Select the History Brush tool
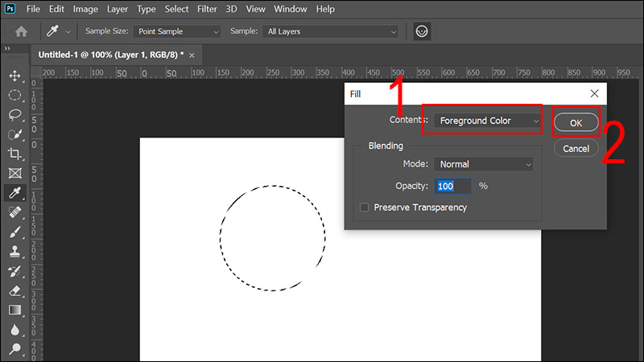644x362 pixels. [x=14, y=271]
